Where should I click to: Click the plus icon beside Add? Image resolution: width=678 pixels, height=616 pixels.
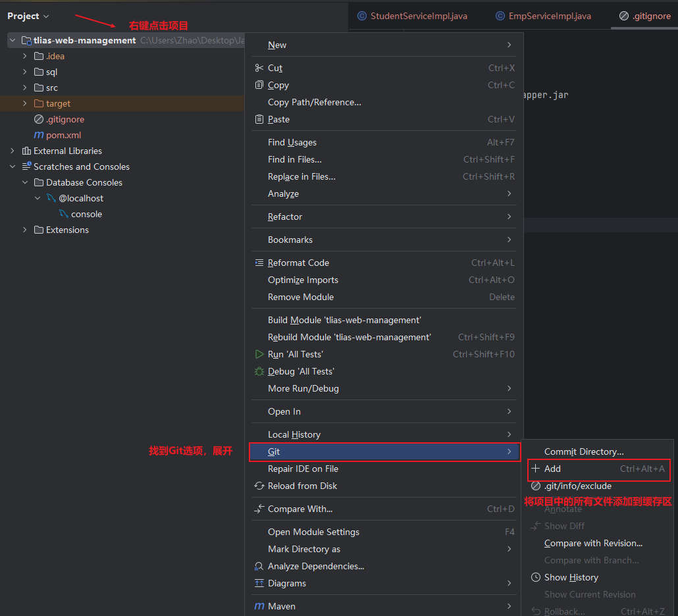pyautogui.click(x=535, y=469)
